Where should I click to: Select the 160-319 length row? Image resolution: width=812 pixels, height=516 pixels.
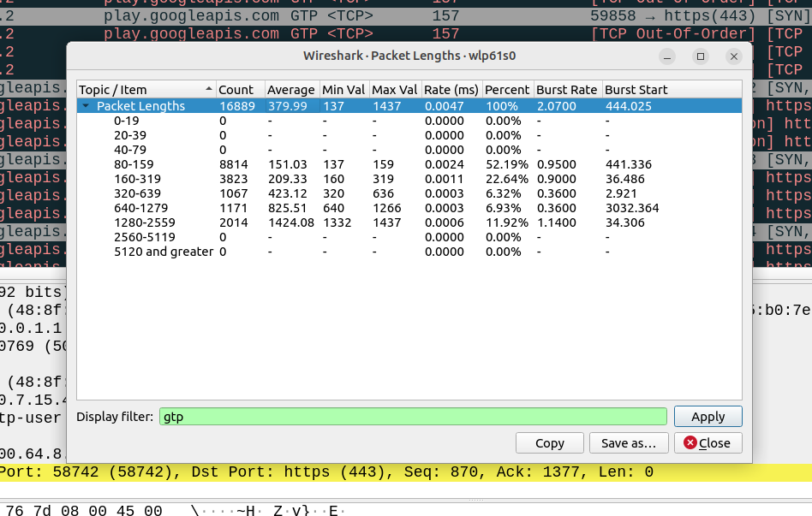point(409,179)
